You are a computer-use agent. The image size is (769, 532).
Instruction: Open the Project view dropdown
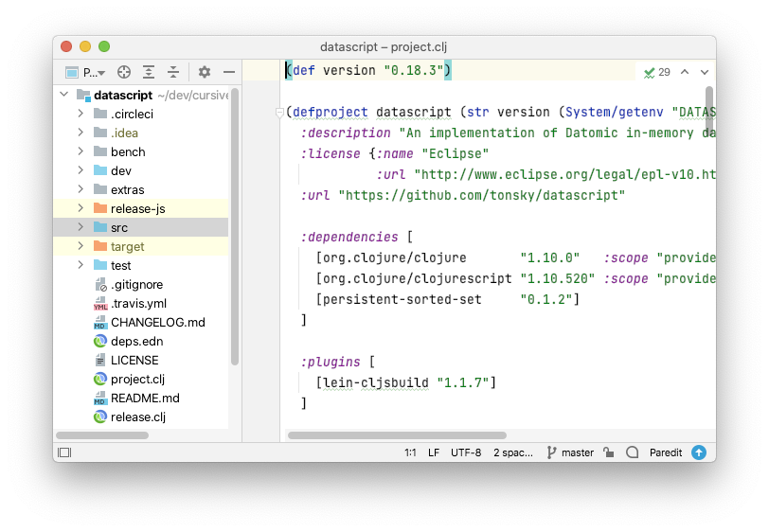pyautogui.click(x=85, y=73)
